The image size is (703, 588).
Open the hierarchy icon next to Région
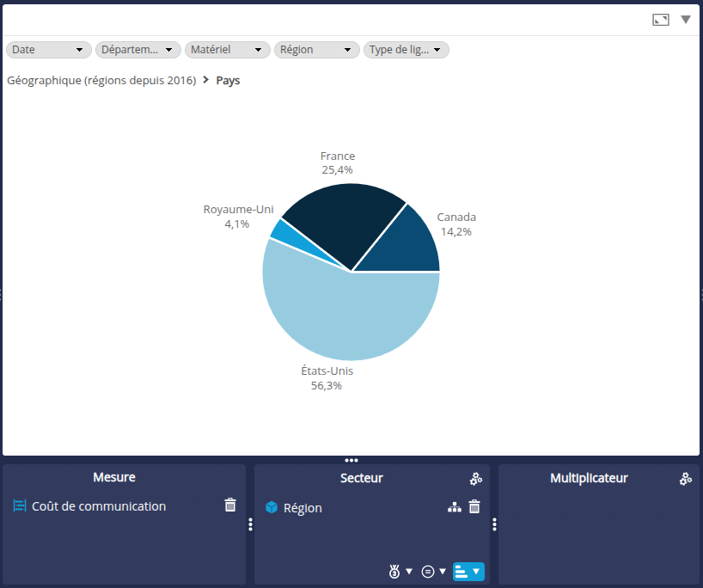[x=455, y=507]
